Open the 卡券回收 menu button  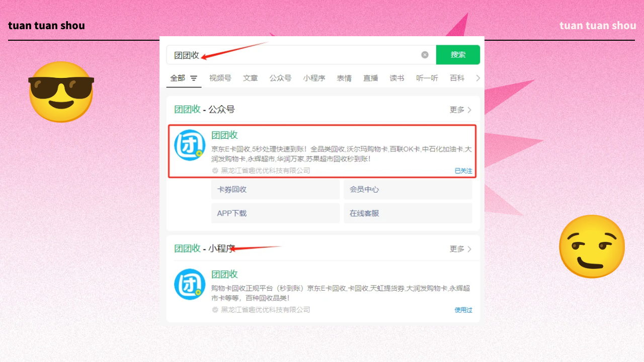[x=276, y=190]
